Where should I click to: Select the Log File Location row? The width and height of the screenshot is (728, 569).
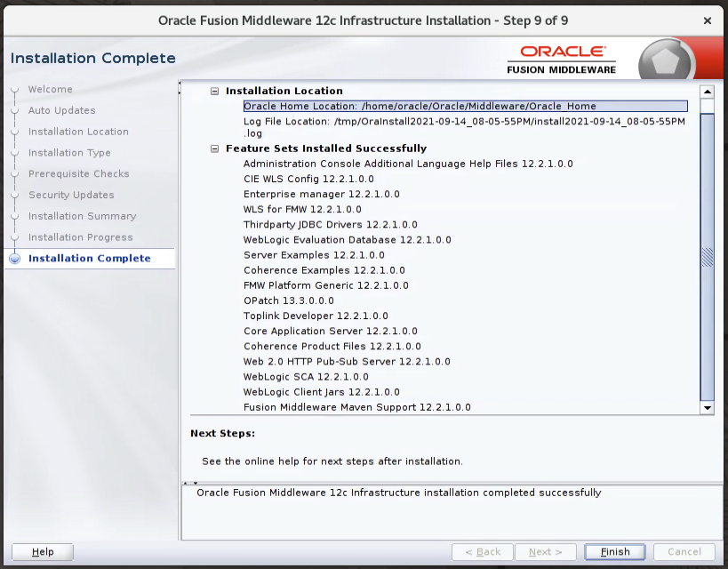coord(464,127)
